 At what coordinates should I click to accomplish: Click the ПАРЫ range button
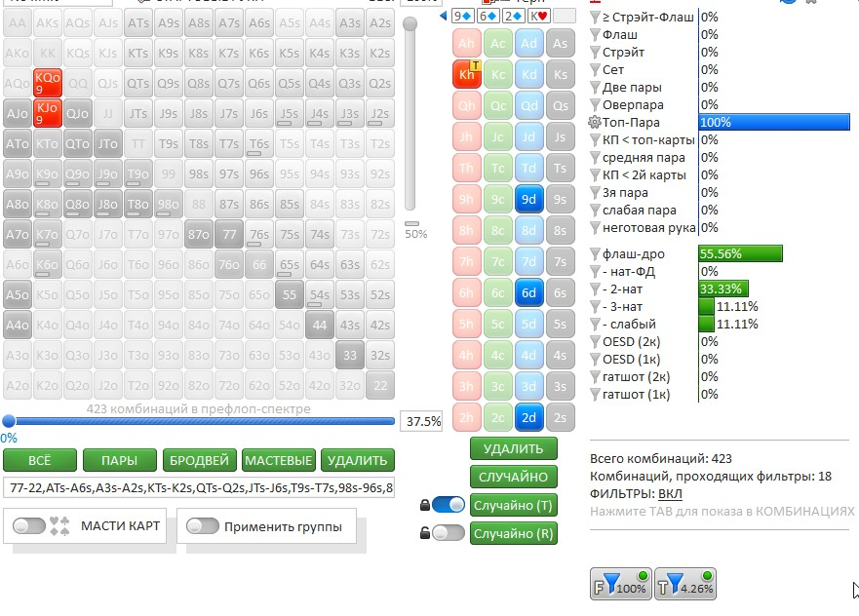[119, 460]
